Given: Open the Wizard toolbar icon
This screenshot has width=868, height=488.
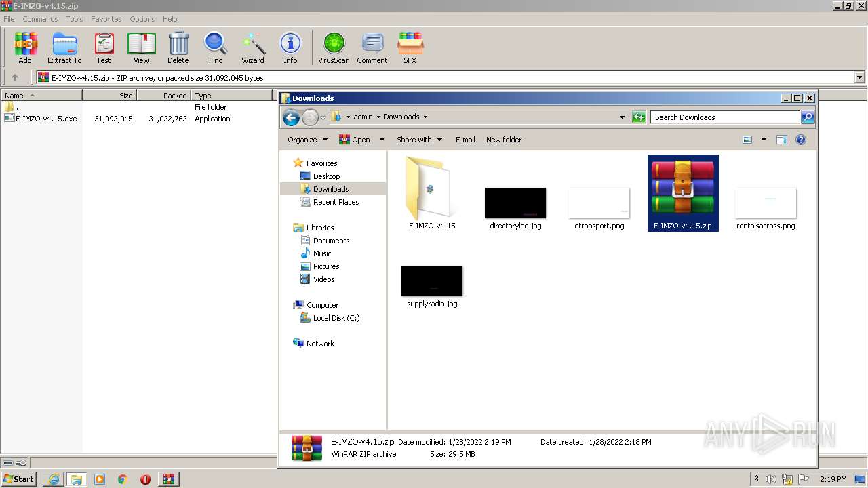Looking at the screenshot, I should coord(253,48).
